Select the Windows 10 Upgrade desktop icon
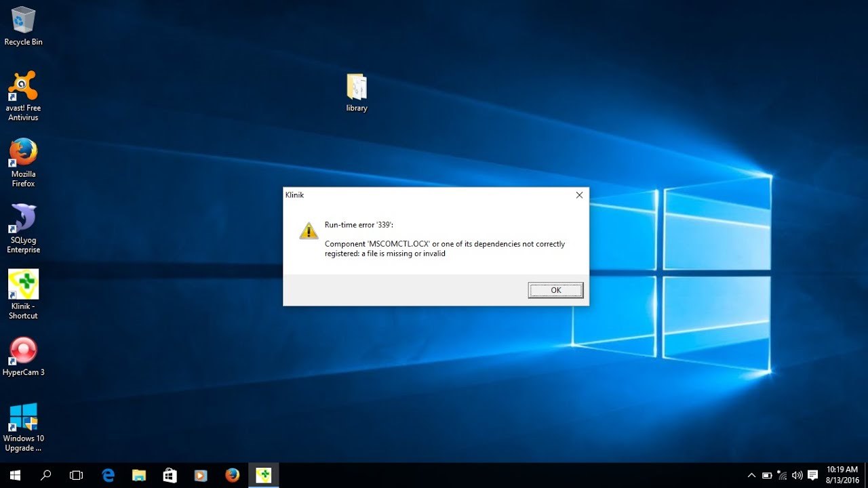 [23, 415]
